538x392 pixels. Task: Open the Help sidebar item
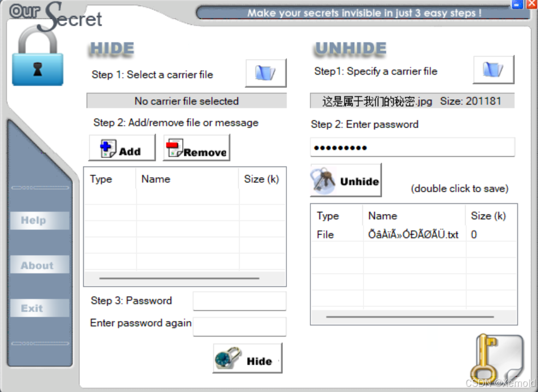click(x=40, y=220)
